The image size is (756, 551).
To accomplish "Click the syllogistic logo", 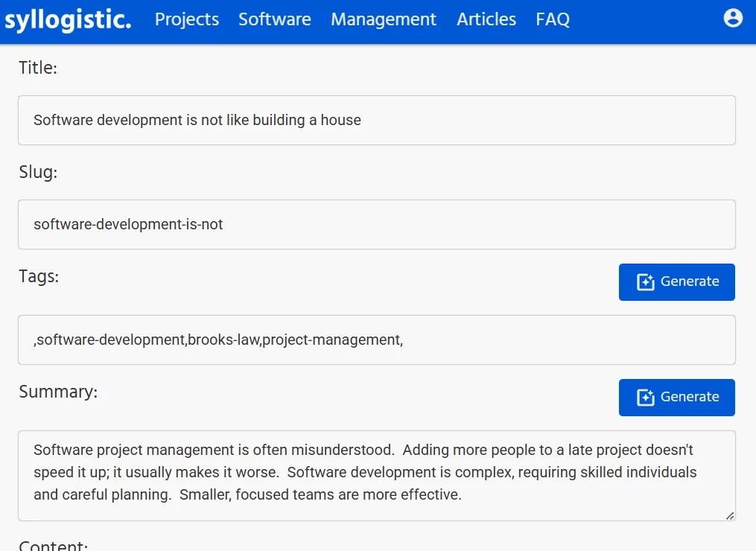I will (x=68, y=20).
